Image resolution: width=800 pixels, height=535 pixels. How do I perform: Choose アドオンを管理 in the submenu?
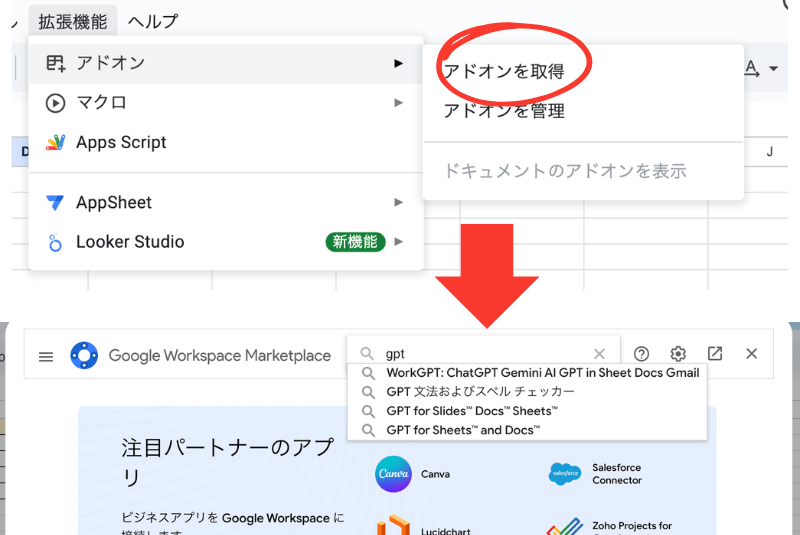pyautogui.click(x=504, y=111)
